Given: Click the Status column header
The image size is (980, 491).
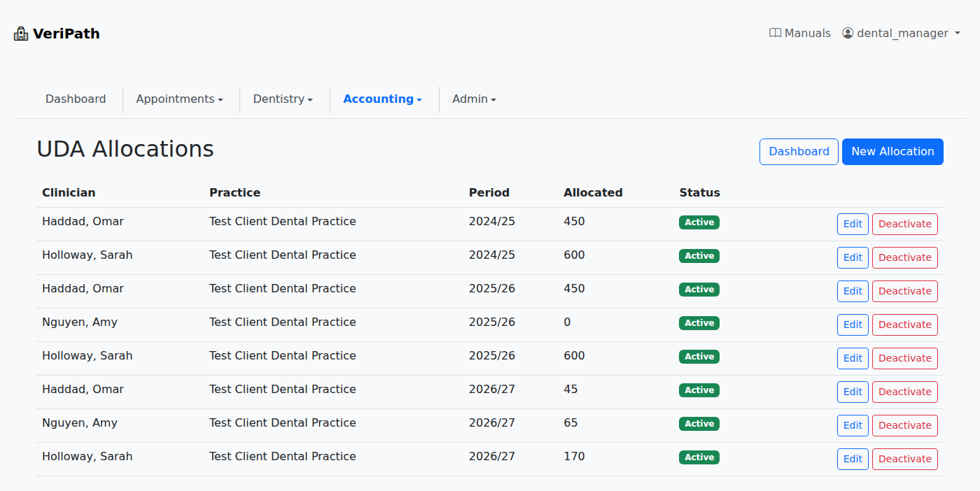Looking at the screenshot, I should coord(699,192).
